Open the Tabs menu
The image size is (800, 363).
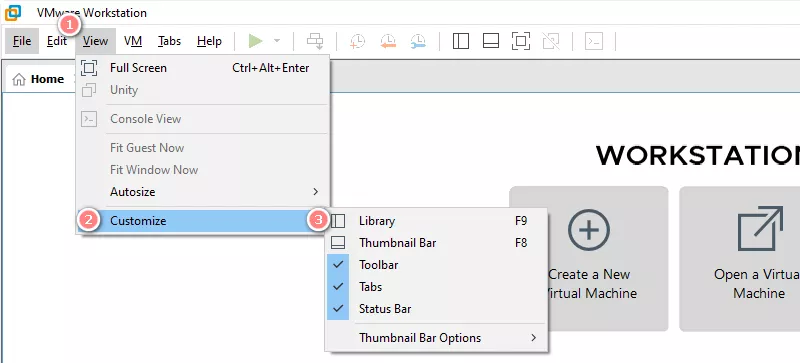pos(169,41)
